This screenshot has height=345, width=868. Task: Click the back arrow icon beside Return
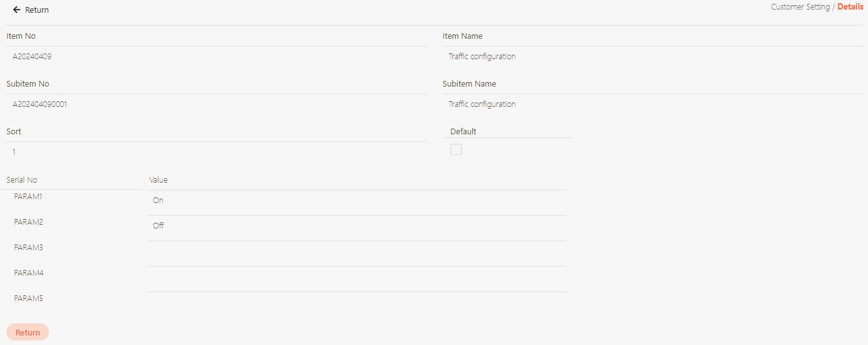(17, 10)
